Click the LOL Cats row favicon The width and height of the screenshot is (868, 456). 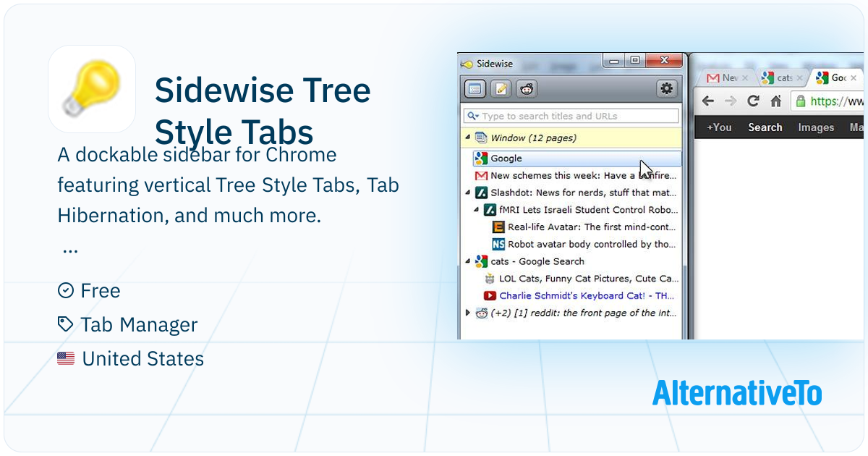click(490, 279)
